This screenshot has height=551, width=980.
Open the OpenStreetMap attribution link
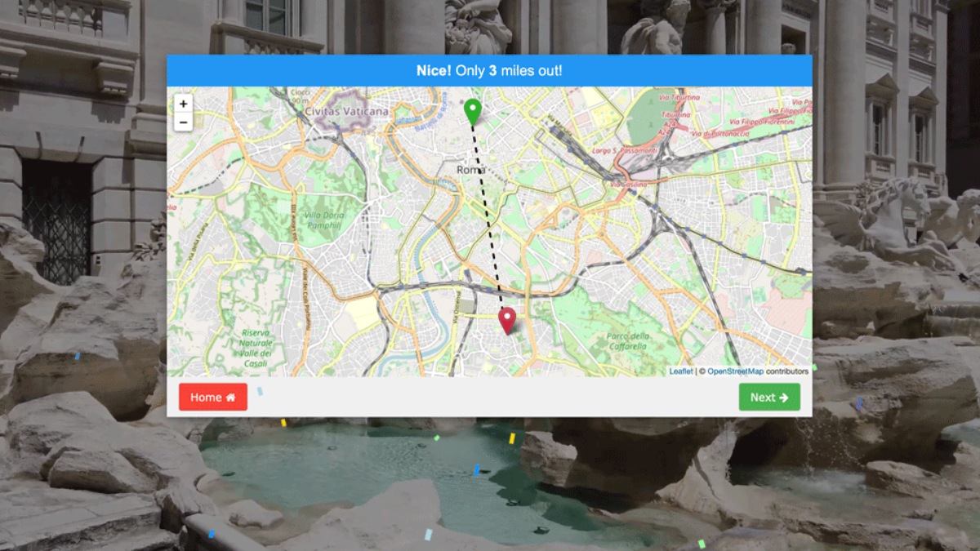tap(735, 371)
